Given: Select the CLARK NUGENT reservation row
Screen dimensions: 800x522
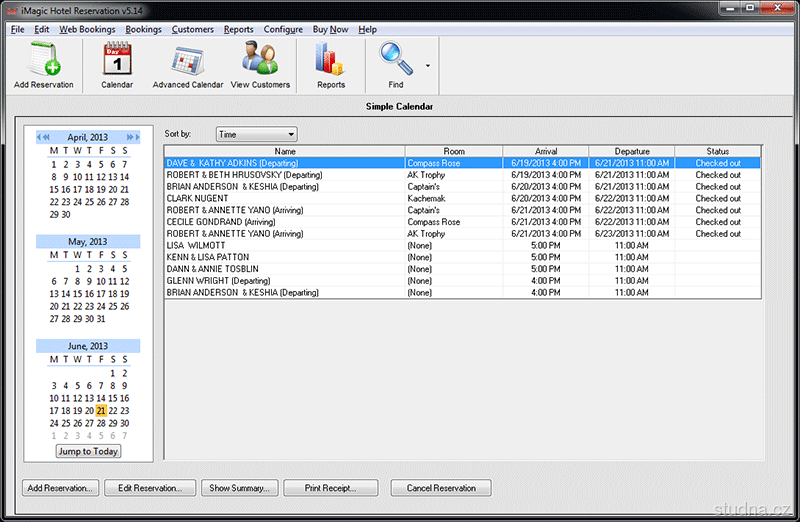Looking at the screenshot, I should point(284,198).
